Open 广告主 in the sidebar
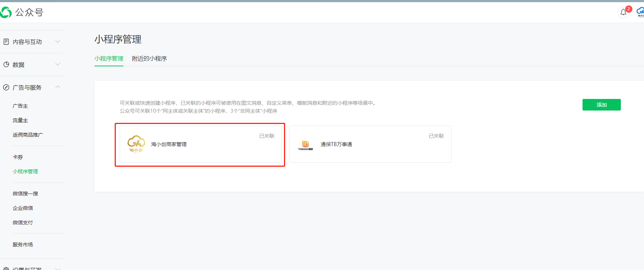 tap(20, 106)
